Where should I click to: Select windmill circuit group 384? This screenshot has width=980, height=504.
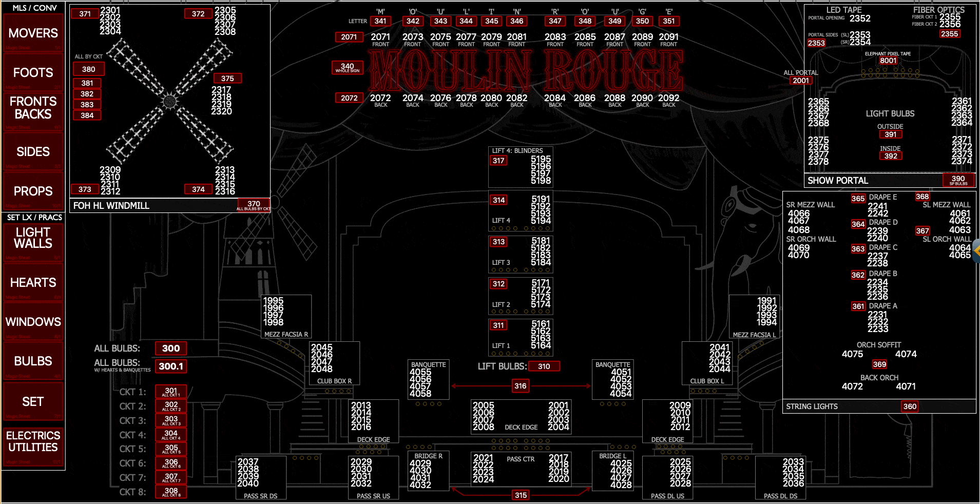pos(87,115)
